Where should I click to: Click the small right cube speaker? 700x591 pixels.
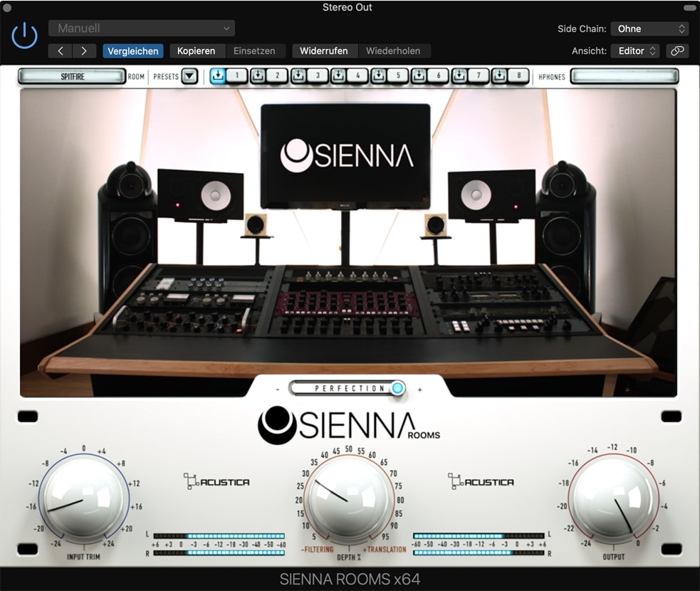click(x=435, y=224)
